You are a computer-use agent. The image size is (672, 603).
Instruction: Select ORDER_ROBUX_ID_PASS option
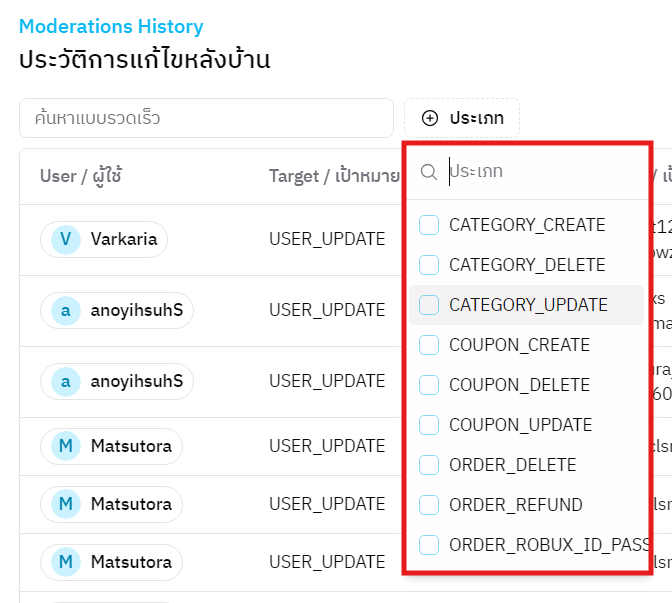coord(549,545)
